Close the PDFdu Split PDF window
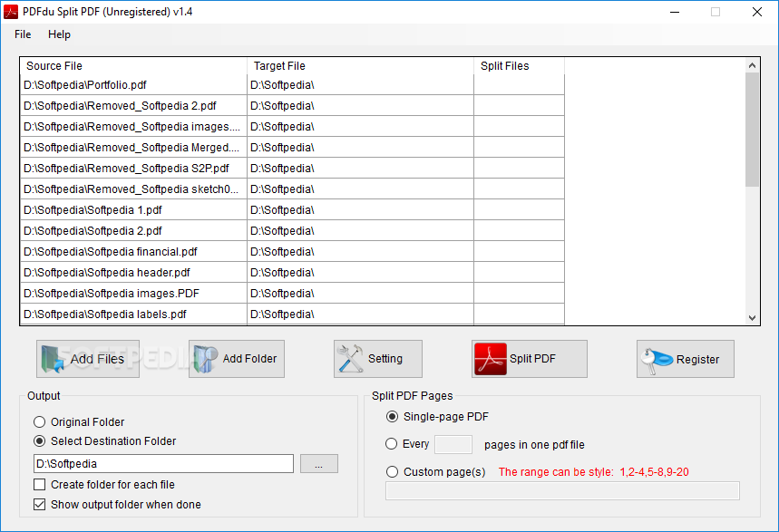Screen dimensions: 779x532 [x=757, y=12]
